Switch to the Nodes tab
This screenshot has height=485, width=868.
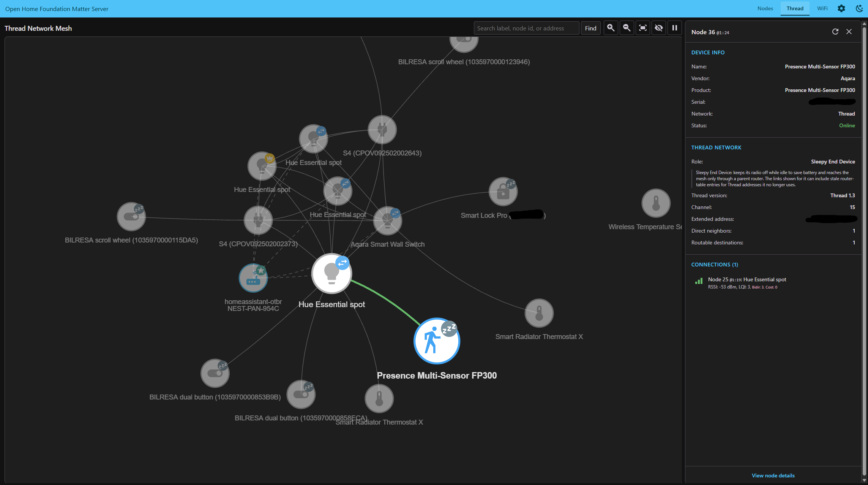[765, 8]
